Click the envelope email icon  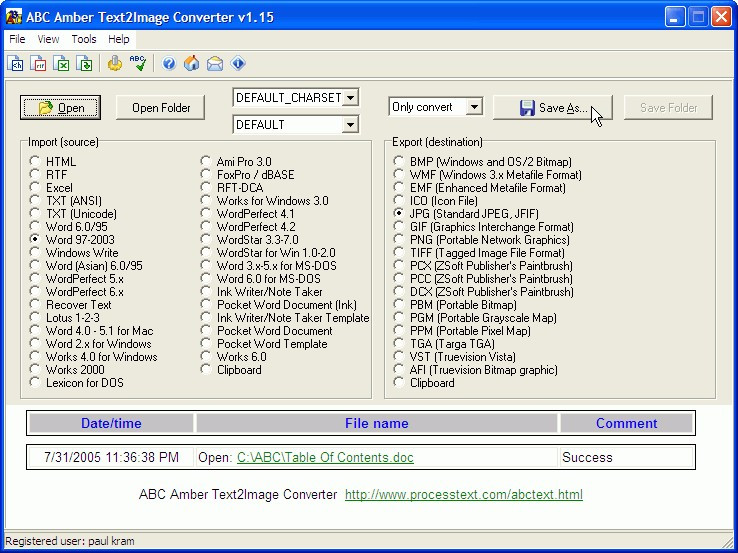pyautogui.click(x=215, y=63)
